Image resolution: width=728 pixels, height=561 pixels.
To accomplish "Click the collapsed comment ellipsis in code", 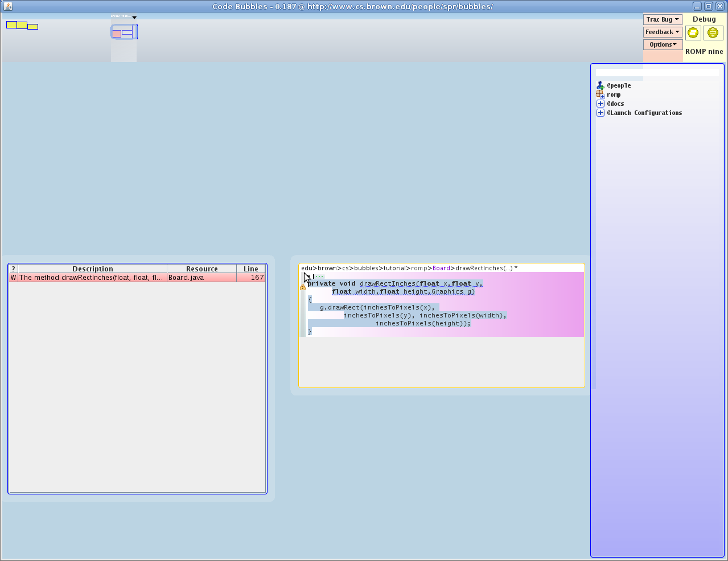I will pyautogui.click(x=319, y=277).
